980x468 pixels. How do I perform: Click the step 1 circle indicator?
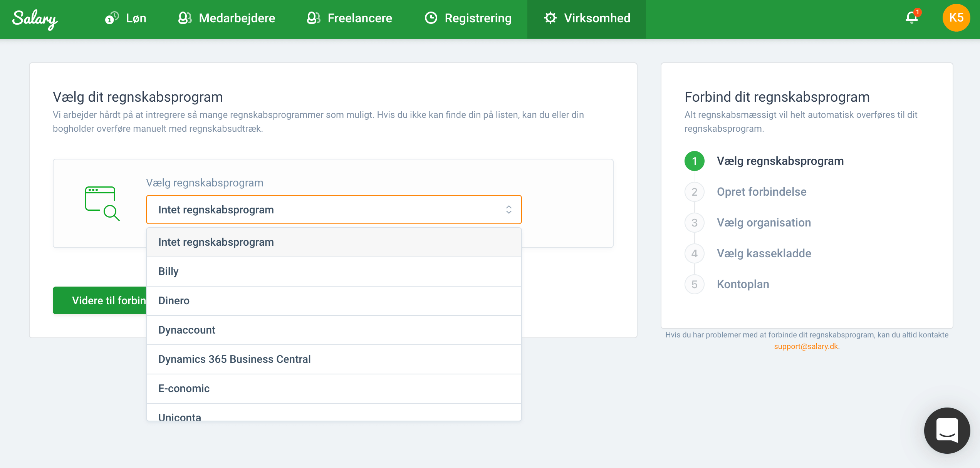(694, 161)
